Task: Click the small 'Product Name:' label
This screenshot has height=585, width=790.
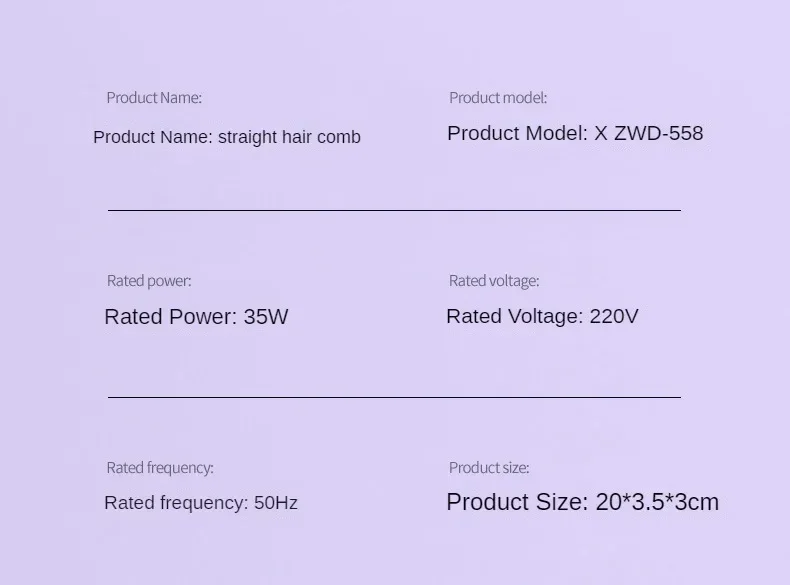Action: tap(154, 97)
